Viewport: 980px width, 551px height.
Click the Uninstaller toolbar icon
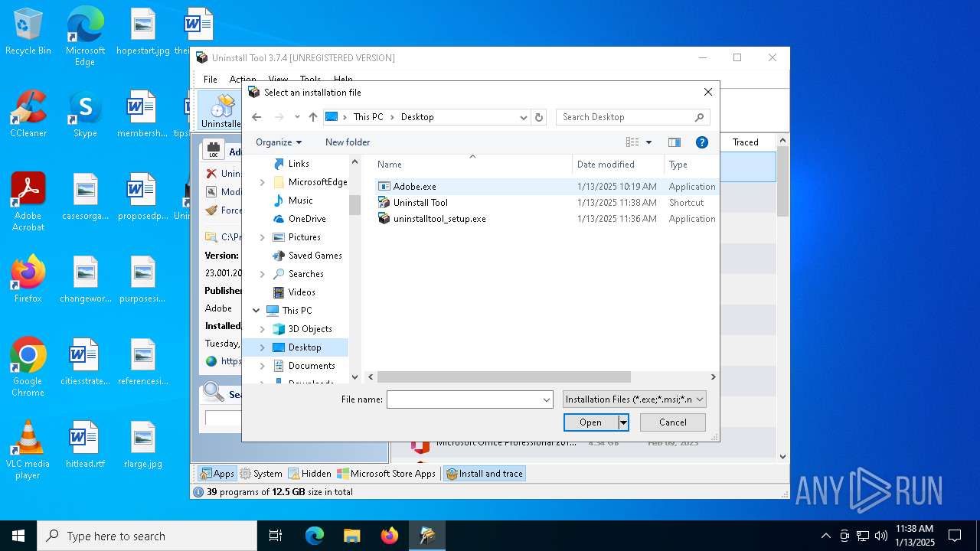tap(221, 111)
